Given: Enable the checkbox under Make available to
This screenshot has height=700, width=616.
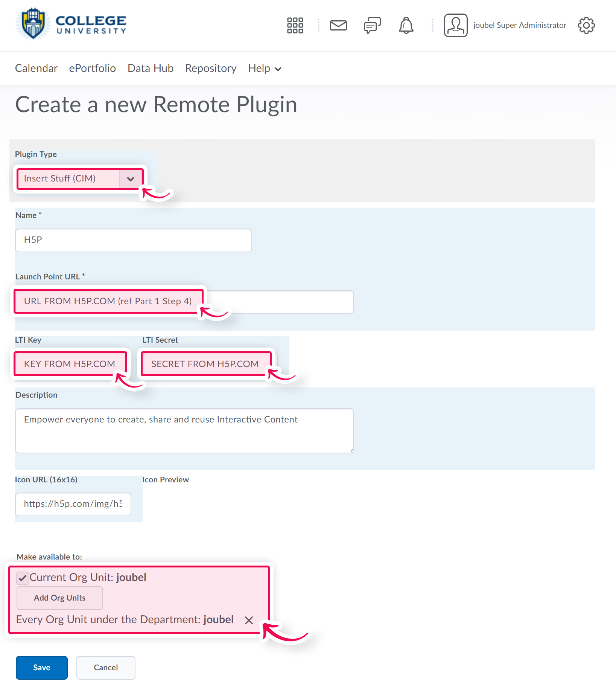Looking at the screenshot, I should pos(22,578).
